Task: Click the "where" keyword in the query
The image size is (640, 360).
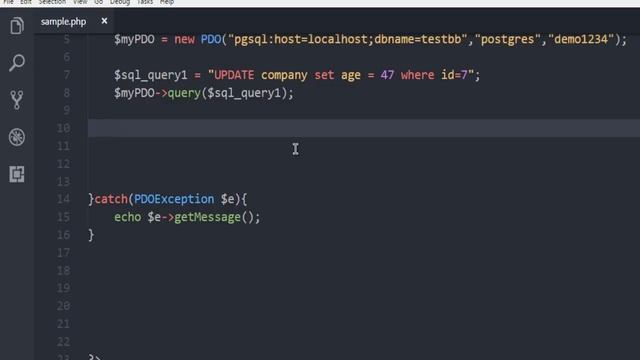Action: click(418, 76)
